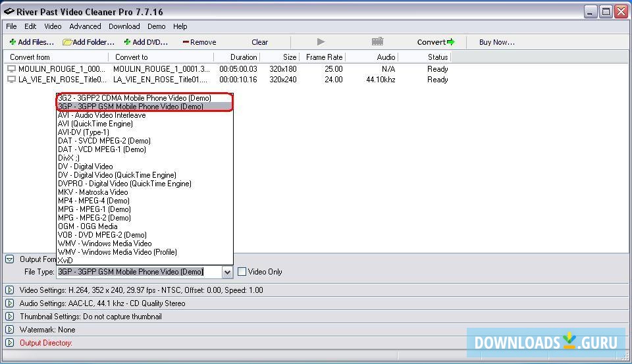This screenshot has width=632, height=364.
Task: Click the File Type dropdown arrow
Action: click(227, 272)
